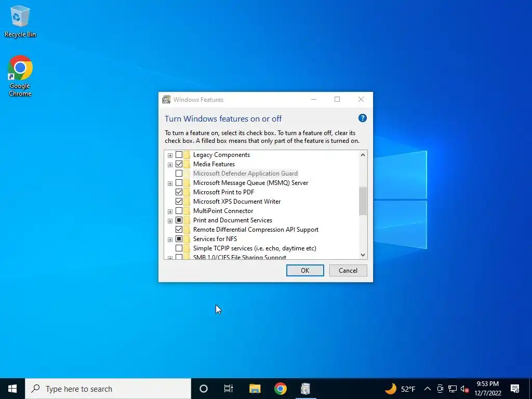Viewport: 532px width, 399px height.
Task: Toggle Print and Document Services checkbox
Action: tap(179, 220)
